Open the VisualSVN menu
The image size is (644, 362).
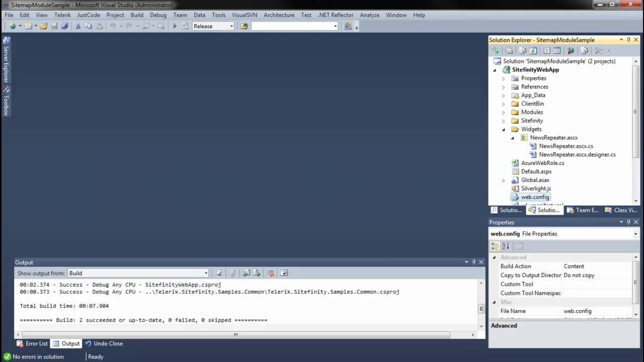tap(245, 15)
